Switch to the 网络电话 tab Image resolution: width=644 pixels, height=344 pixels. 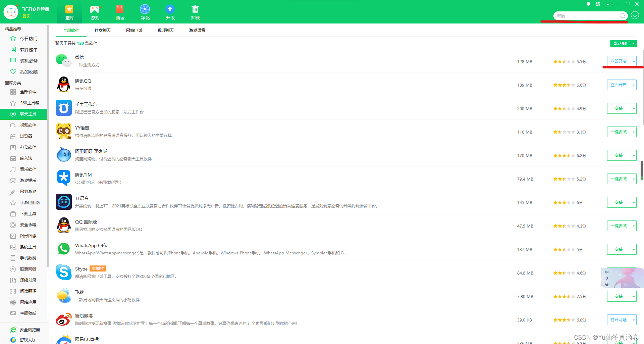pos(134,31)
